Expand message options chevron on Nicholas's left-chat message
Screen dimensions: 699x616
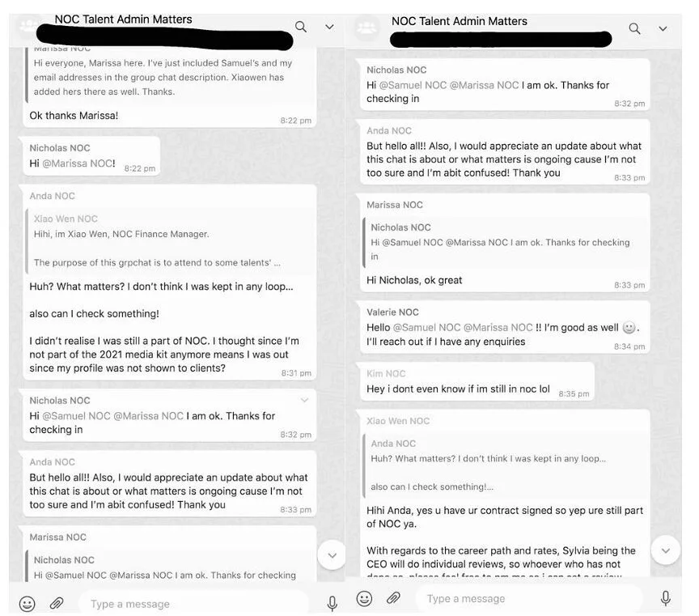tap(305, 400)
